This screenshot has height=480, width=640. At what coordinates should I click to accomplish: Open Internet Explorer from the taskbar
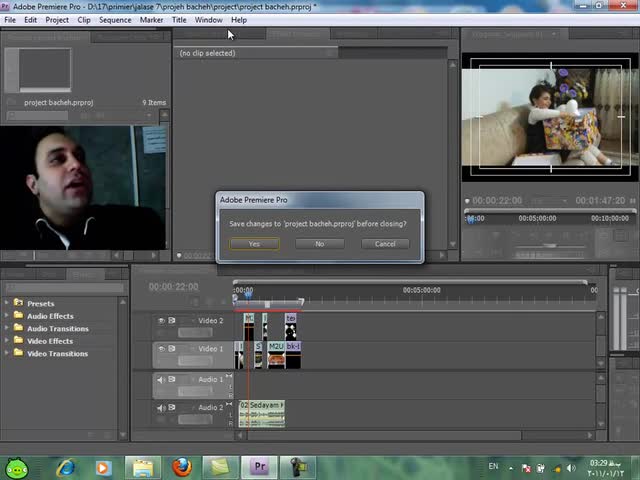tap(66, 467)
